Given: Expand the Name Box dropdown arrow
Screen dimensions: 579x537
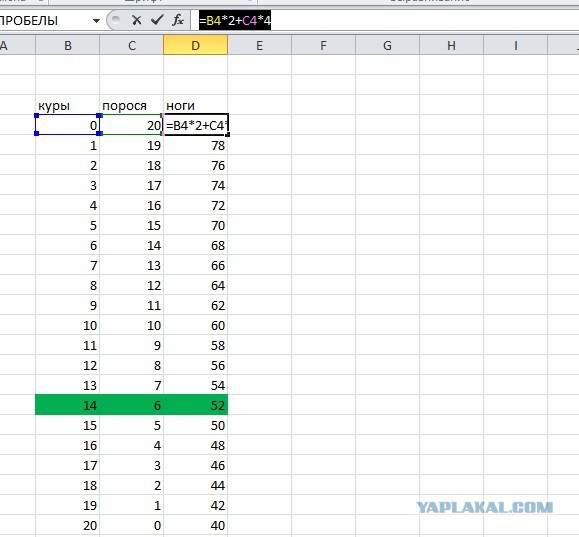Looking at the screenshot, I should click(96, 21).
